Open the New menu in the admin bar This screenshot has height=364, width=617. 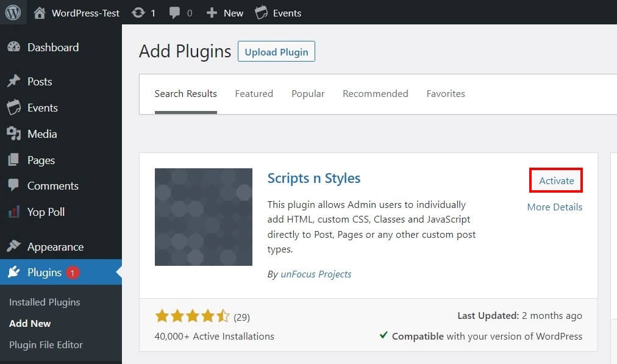point(224,12)
